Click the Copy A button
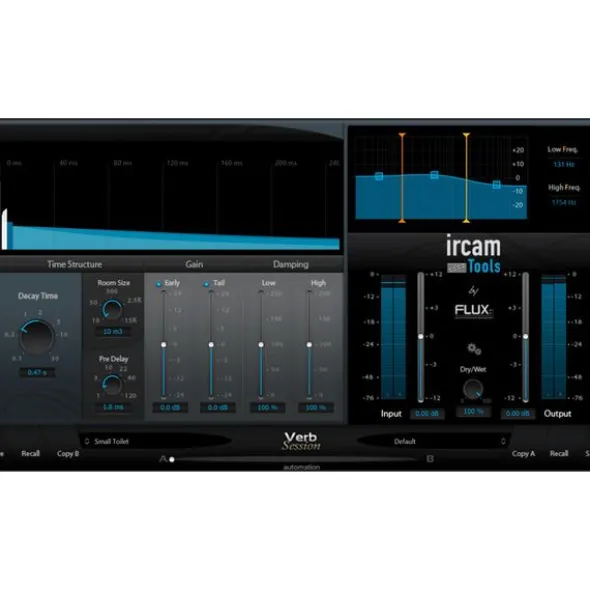The width and height of the screenshot is (590, 591). (523, 453)
